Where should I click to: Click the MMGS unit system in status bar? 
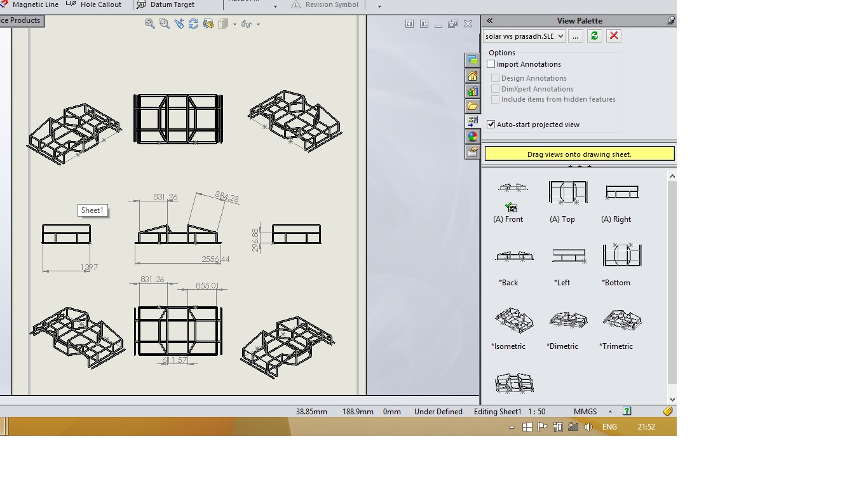[x=585, y=412]
